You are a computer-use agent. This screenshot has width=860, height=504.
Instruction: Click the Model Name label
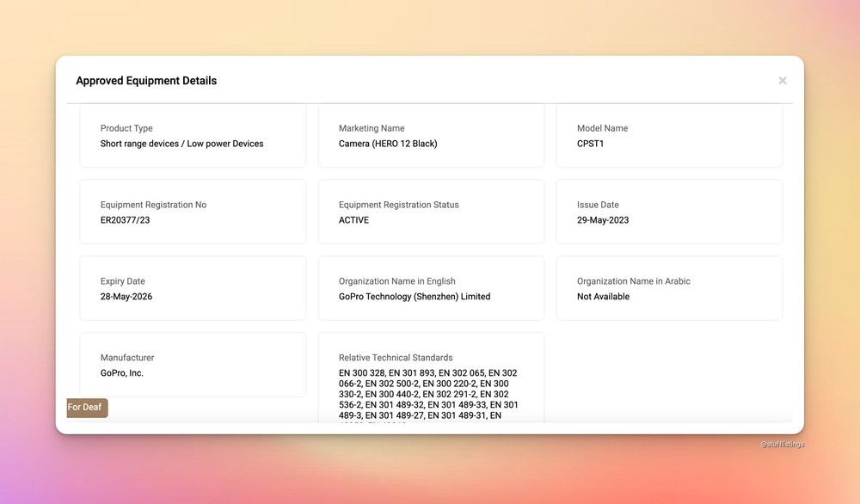point(602,128)
